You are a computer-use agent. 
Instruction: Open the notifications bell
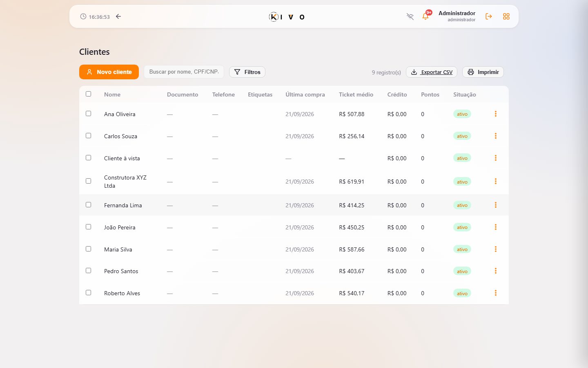(425, 16)
